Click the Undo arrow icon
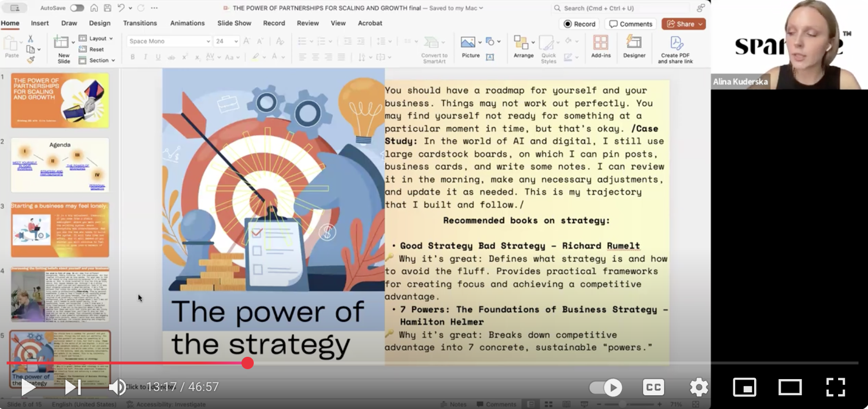868x409 pixels. [121, 8]
